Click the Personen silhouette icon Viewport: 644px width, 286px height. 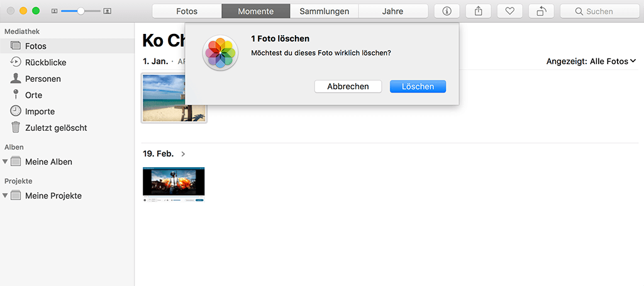(16, 79)
